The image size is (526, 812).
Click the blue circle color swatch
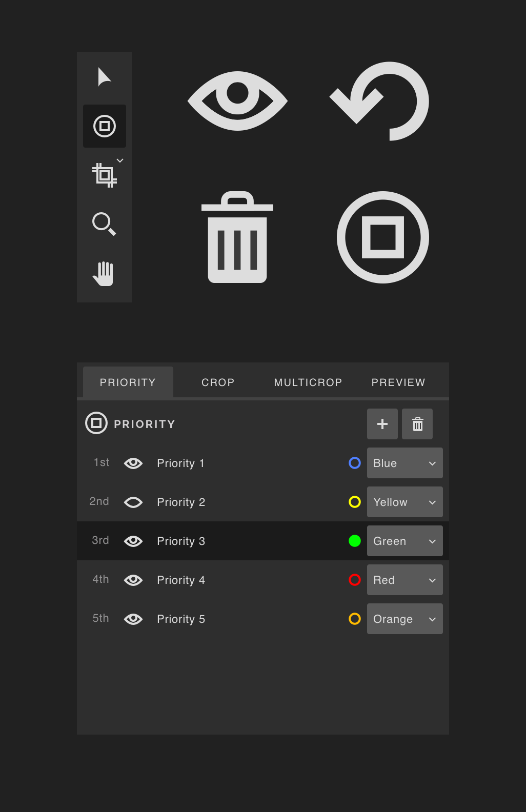point(355,463)
